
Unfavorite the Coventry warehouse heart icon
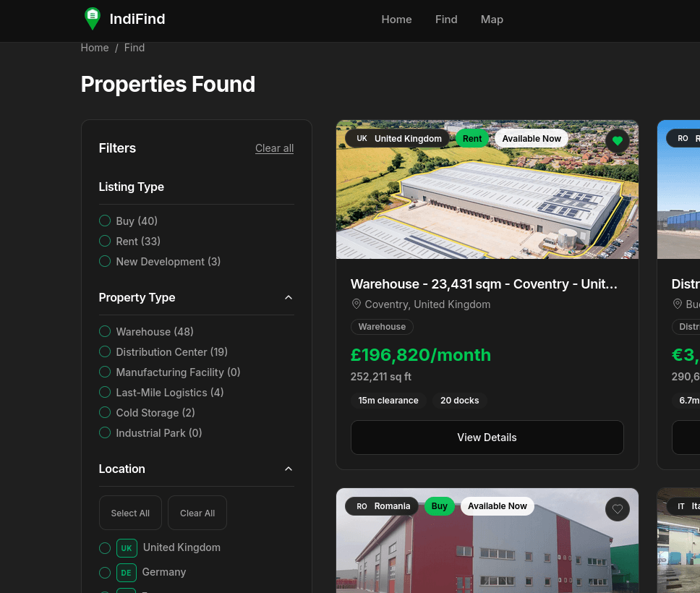click(618, 141)
